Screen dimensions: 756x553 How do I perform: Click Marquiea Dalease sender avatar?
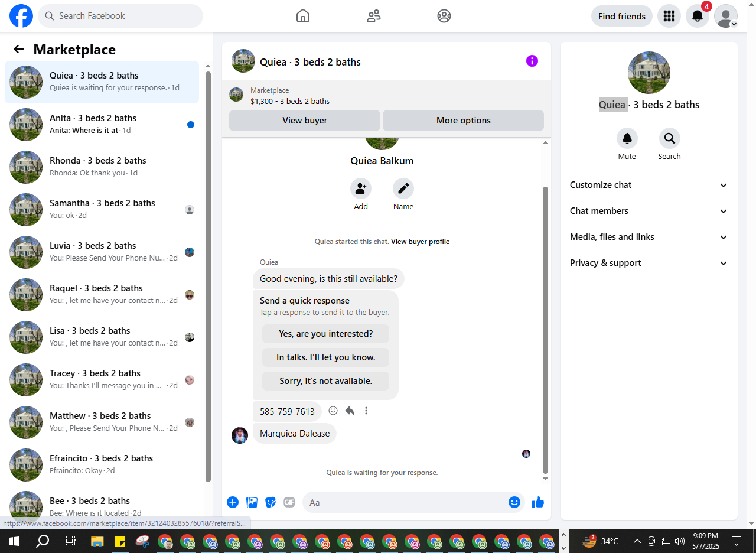click(x=240, y=435)
